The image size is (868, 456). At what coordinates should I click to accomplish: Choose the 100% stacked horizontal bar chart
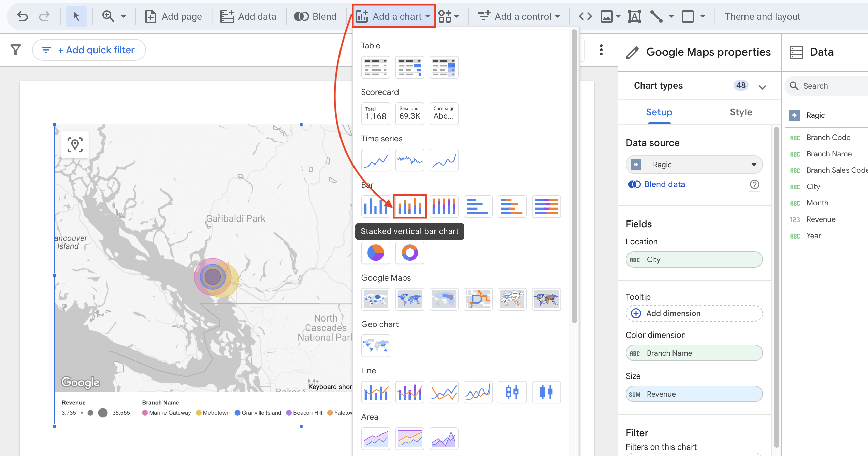(x=546, y=206)
